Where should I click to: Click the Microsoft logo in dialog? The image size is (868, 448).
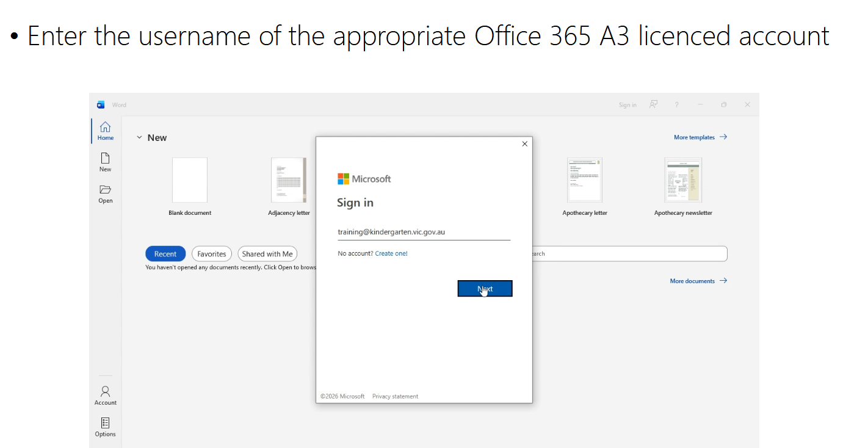[x=364, y=179]
